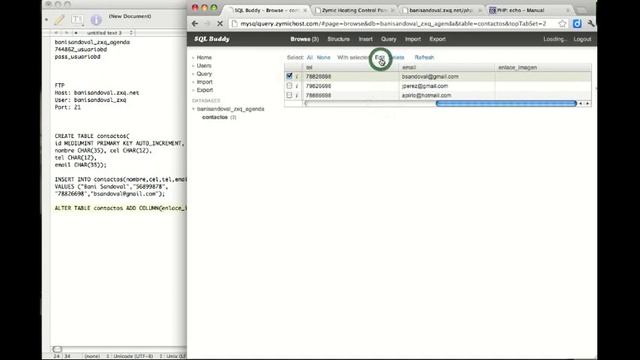Click the enlace_imagen column header

pyautogui.click(x=543, y=67)
